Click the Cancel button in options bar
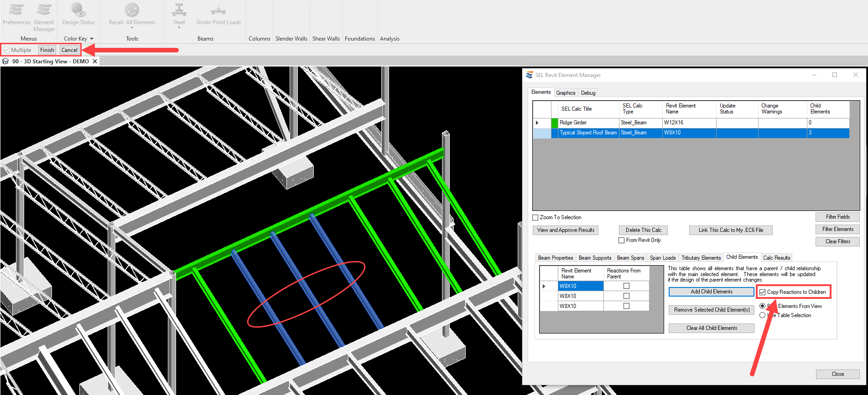 69,50
